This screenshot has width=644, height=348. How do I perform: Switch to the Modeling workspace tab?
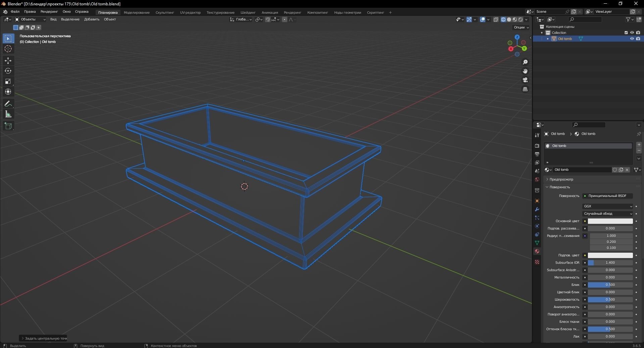(137, 13)
